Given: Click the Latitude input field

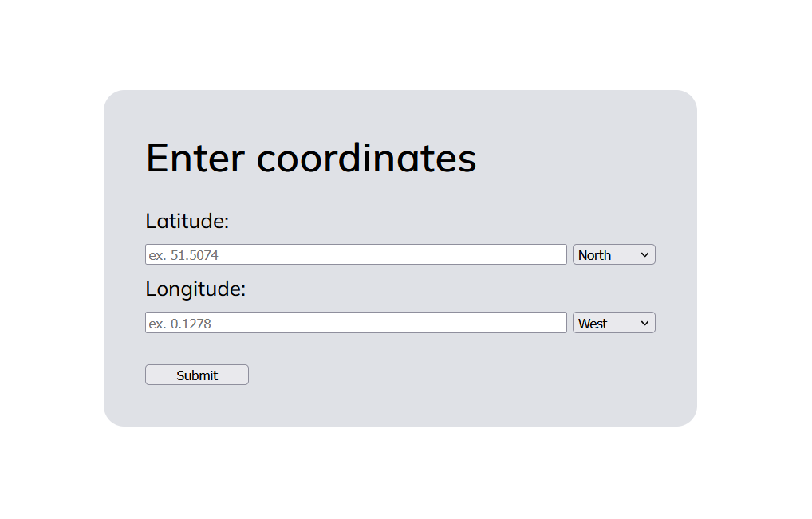Looking at the screenshot, I should tap(356, 255).
